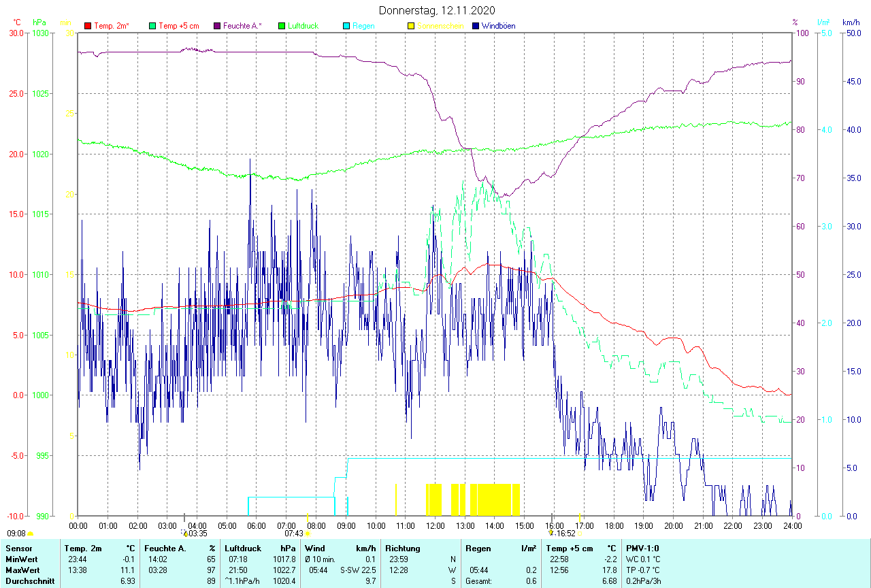Click the 'Ø 10 min.' wind label
This screenshot has height=588, width=871.
click(x=320, y=559)
